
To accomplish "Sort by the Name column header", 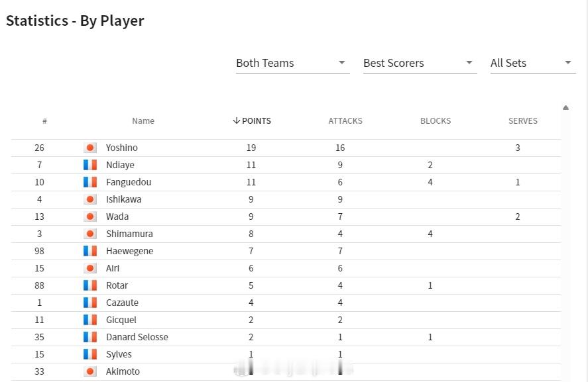I will point(143,121).
